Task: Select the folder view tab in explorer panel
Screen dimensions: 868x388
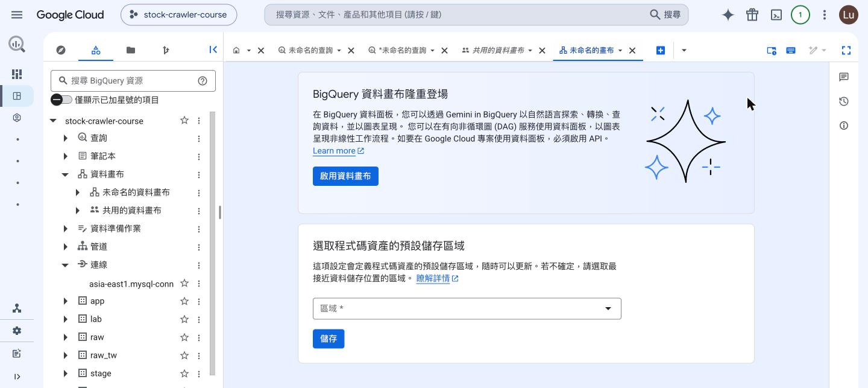Action: [131, 50]
